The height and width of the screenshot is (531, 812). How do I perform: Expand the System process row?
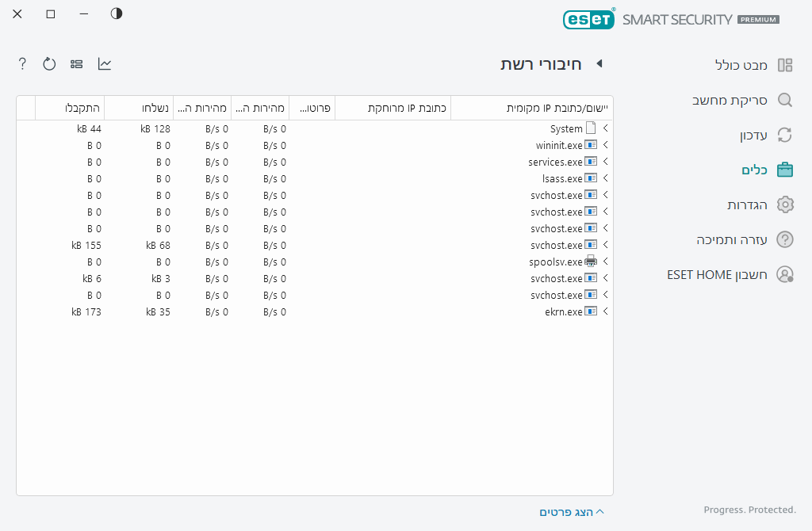coord(606,128)
